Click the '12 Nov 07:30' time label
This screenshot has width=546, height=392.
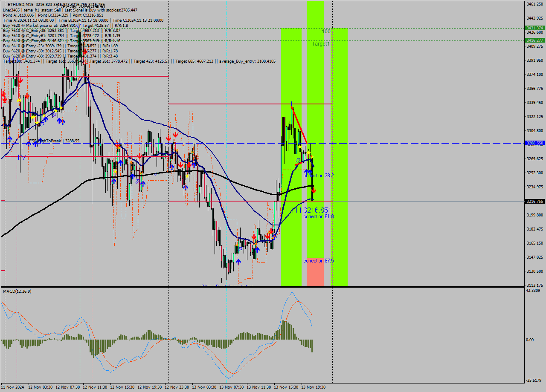[x=68, y=387]
